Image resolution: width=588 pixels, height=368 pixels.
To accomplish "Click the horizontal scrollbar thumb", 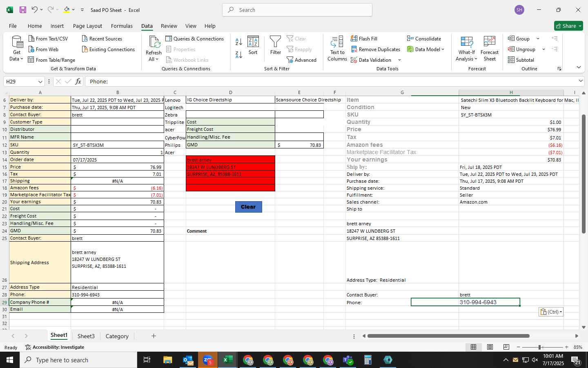I will [448, 336].
